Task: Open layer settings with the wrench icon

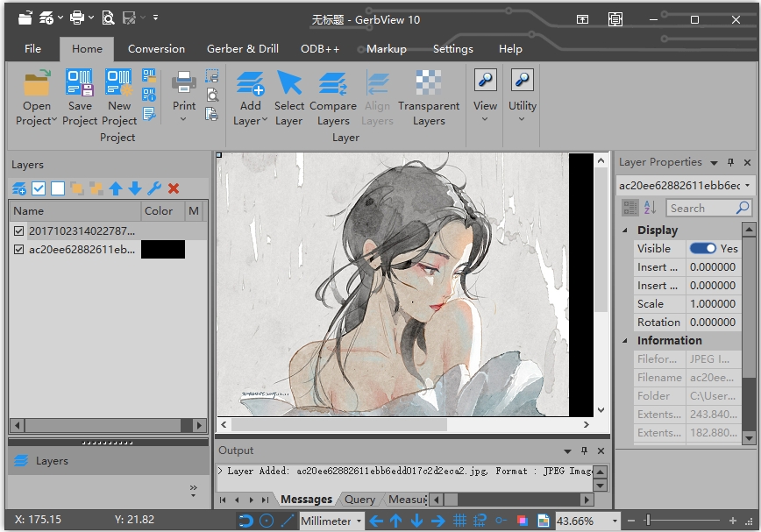Action: 154,188
